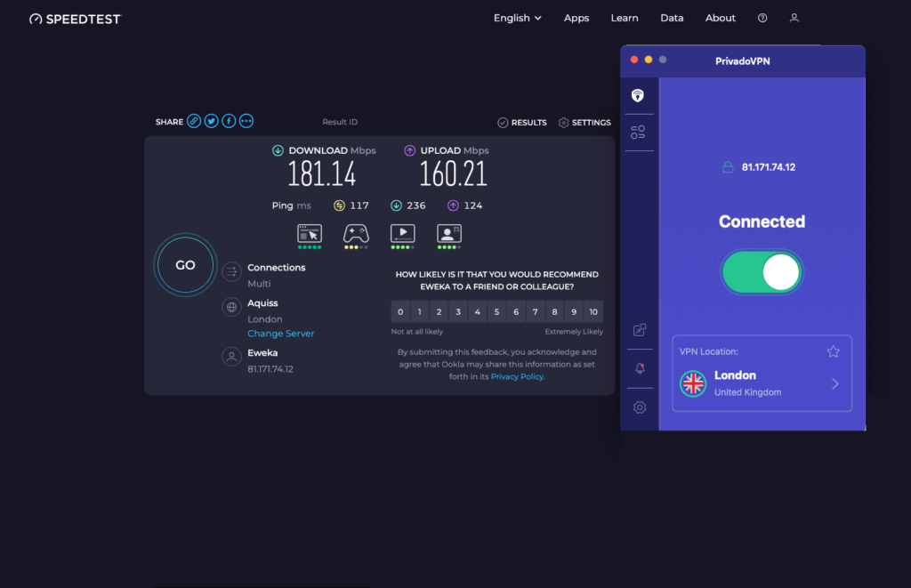911x588 pixels.
Task: Rate recommendation score 0
Action: [x=400, y=312]
